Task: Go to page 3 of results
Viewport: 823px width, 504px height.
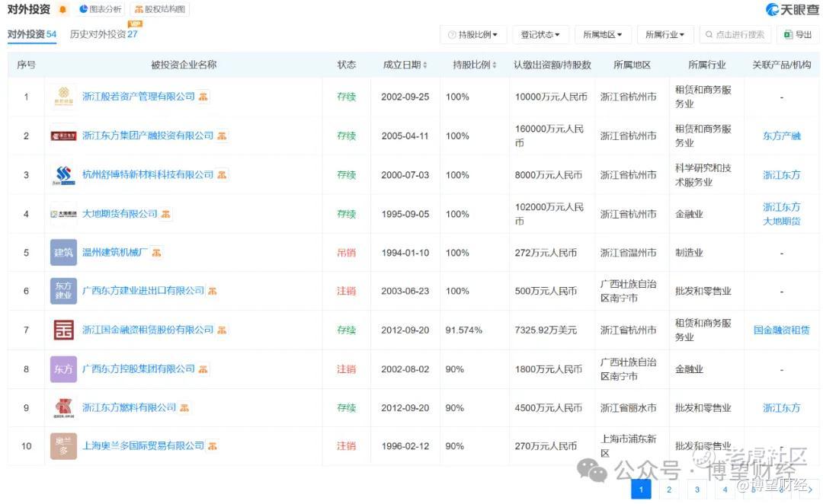Action: 697,490
